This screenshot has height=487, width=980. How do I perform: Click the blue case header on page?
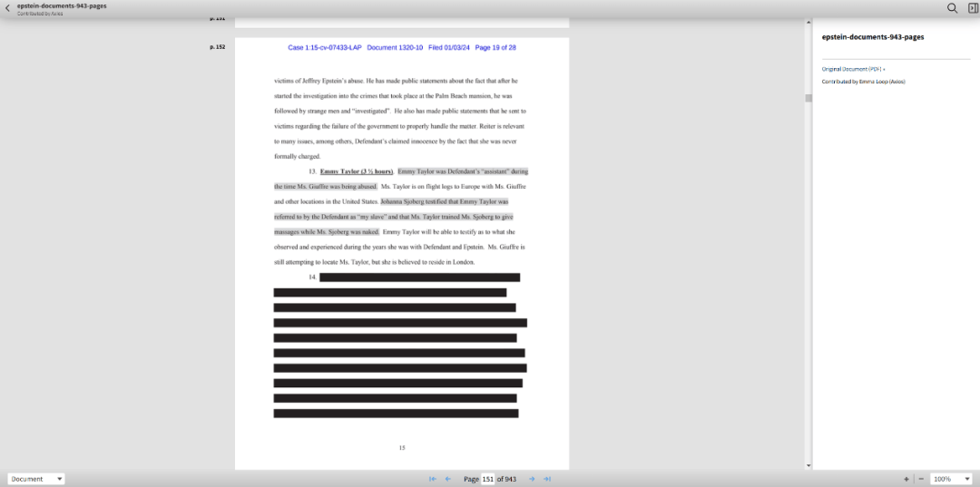[402, 47]
